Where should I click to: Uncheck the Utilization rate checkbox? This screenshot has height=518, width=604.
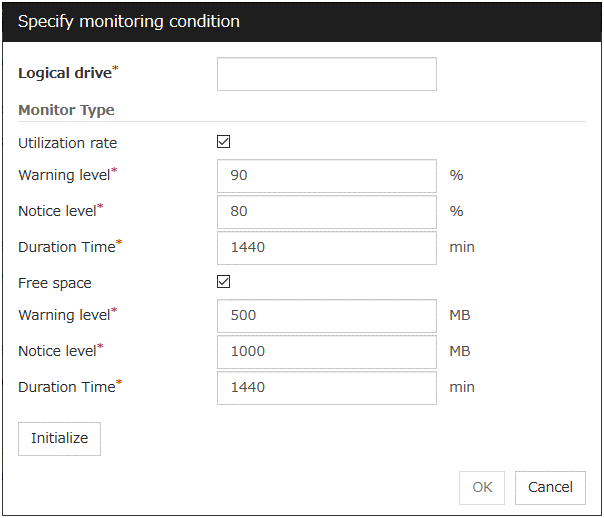pyautogui.click(x=224, y=142)
